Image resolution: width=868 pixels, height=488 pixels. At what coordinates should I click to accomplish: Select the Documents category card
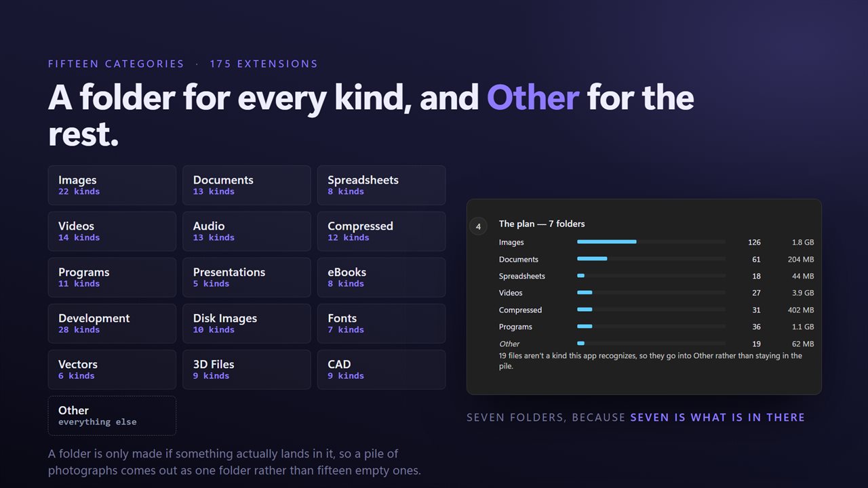[247, 185]
